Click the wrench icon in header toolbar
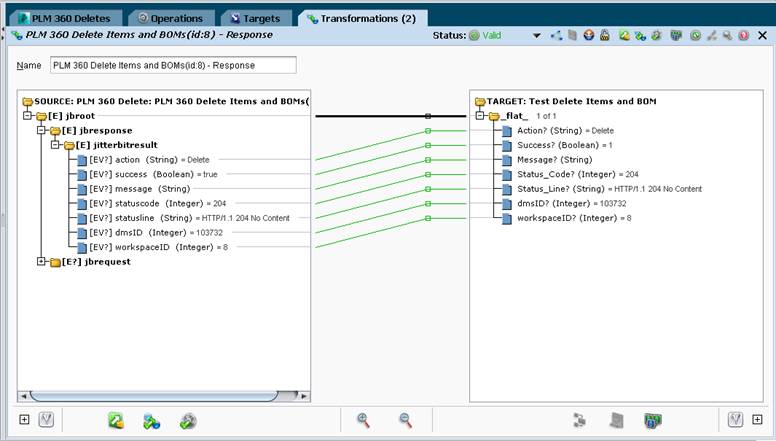This screenshot has width=776, height=441. point(727,35)
